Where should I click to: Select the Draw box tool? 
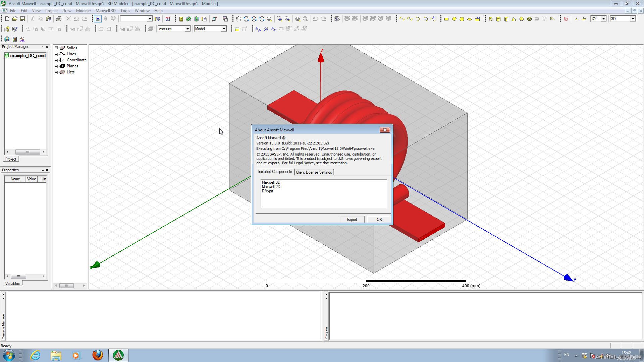point(491,19)
